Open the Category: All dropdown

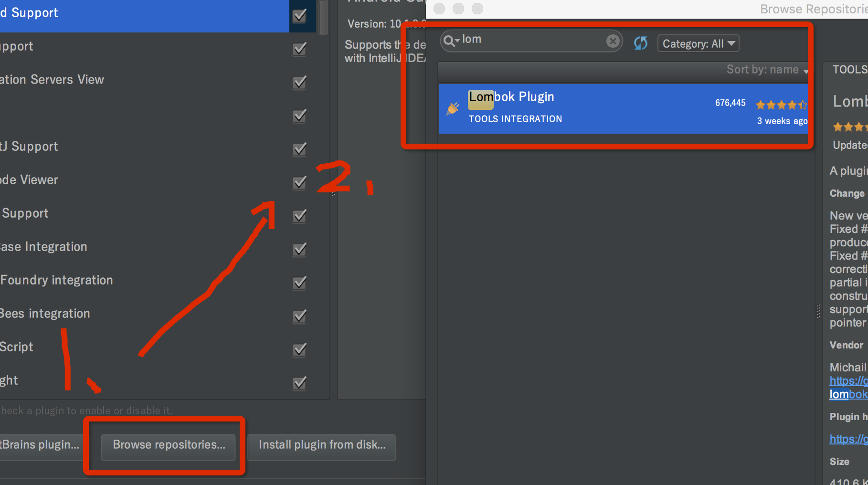click(x=698, y=43)
